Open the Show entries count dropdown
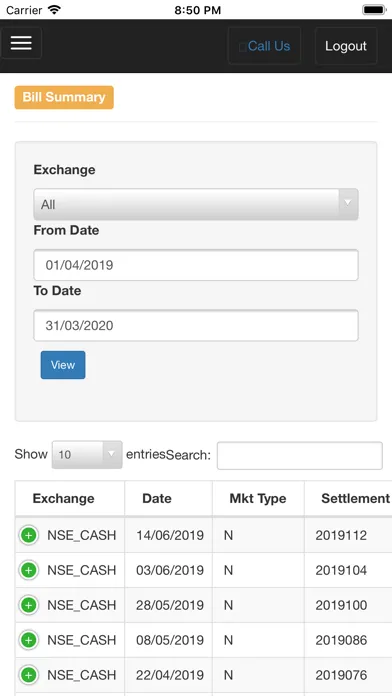The image size is (392, 696). pos(87,455)
